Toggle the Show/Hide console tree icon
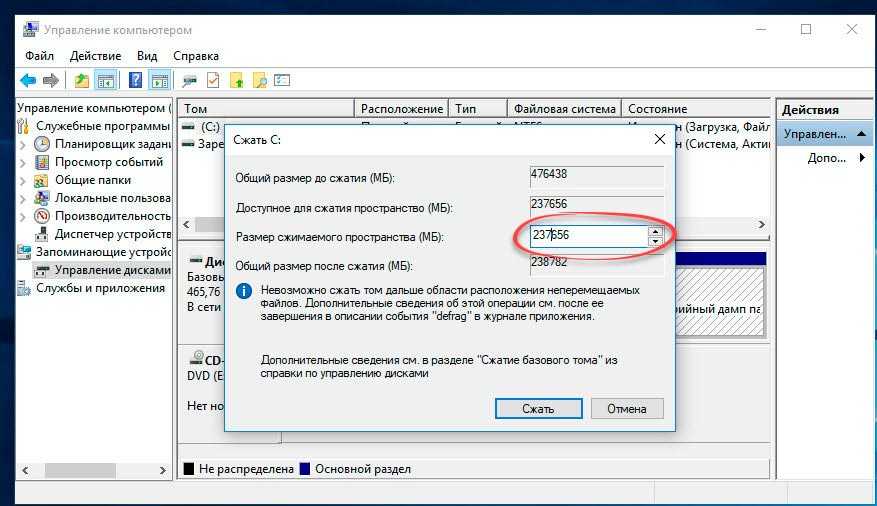877x506 pixels. (x=105, y=81)
